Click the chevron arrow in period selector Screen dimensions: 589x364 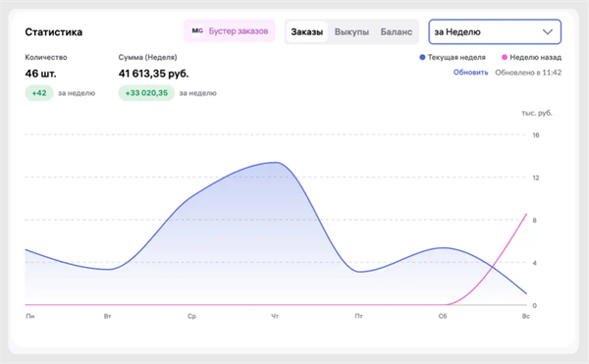(548, 32)
